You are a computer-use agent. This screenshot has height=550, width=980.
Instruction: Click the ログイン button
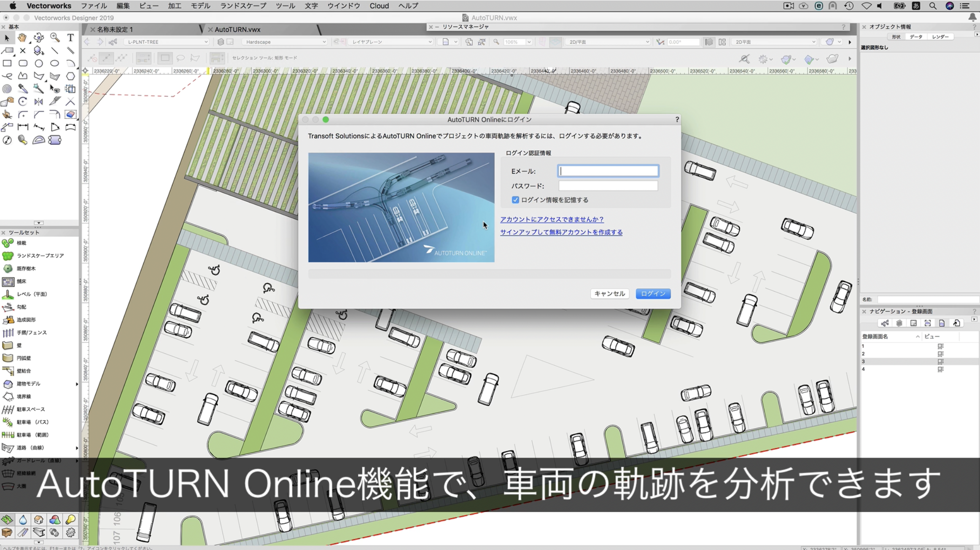pyautogui.click(x=653, y=294)
